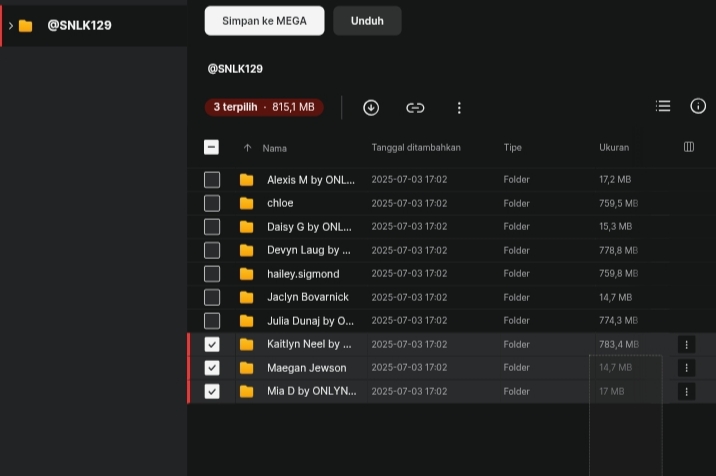Click the Daisy G by ONL... folder name

(x=309, y=227)
